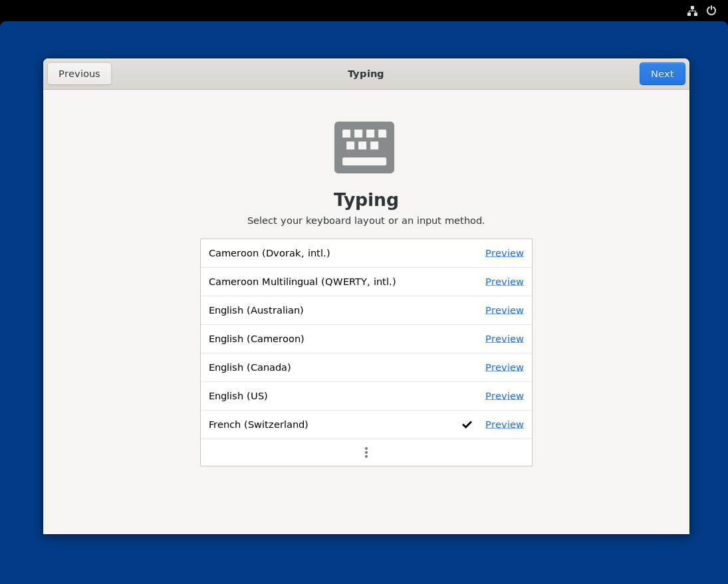The width and height of the screenshot is (728, 584).
Task: Preview the Cameroon Multilingual QWERTY layout
Action: click(504, 282)
